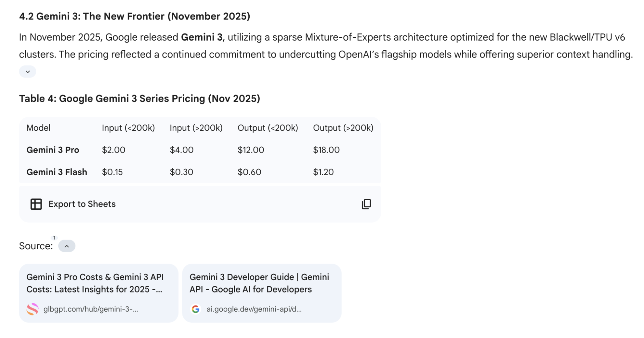This screenshot has width=644, height=338.
Task: Click the superscript citation number next to Source
Action: (x=54, y=238)
